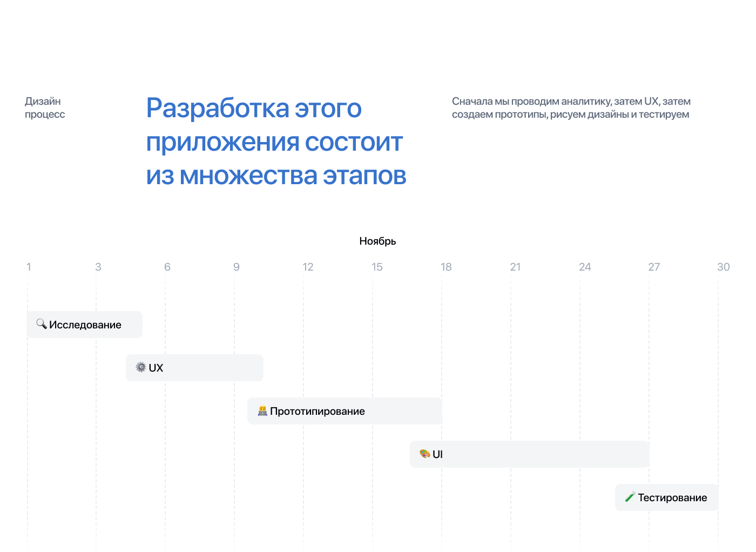Select day 21 timeline marker
The image size is (756, 552).
(x=515, y=267)
